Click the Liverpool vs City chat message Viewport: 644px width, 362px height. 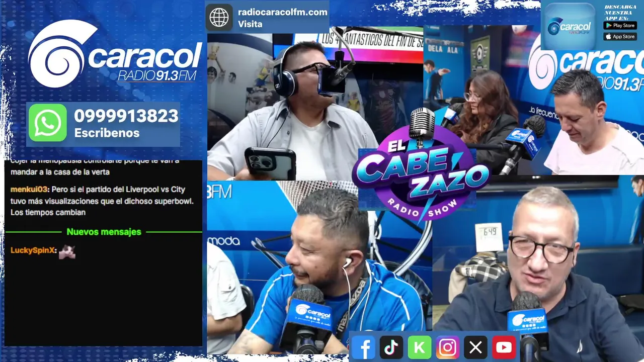point(102,201)
